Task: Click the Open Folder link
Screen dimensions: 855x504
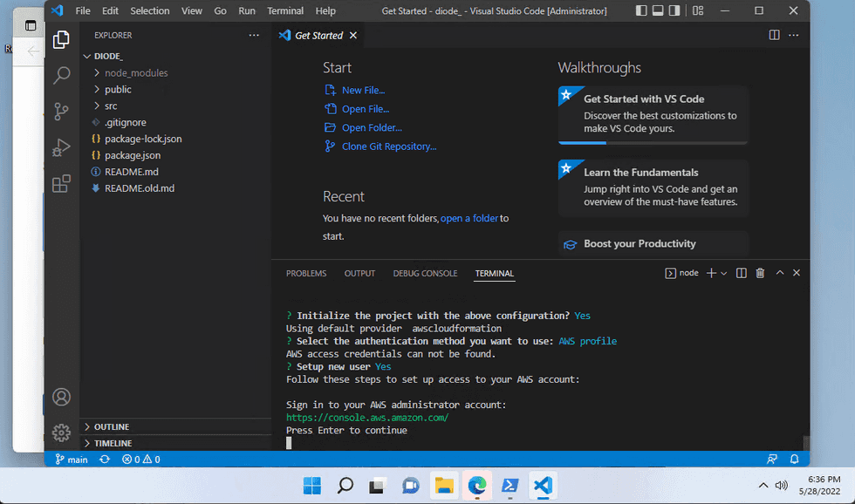Action: coord(372,127)
